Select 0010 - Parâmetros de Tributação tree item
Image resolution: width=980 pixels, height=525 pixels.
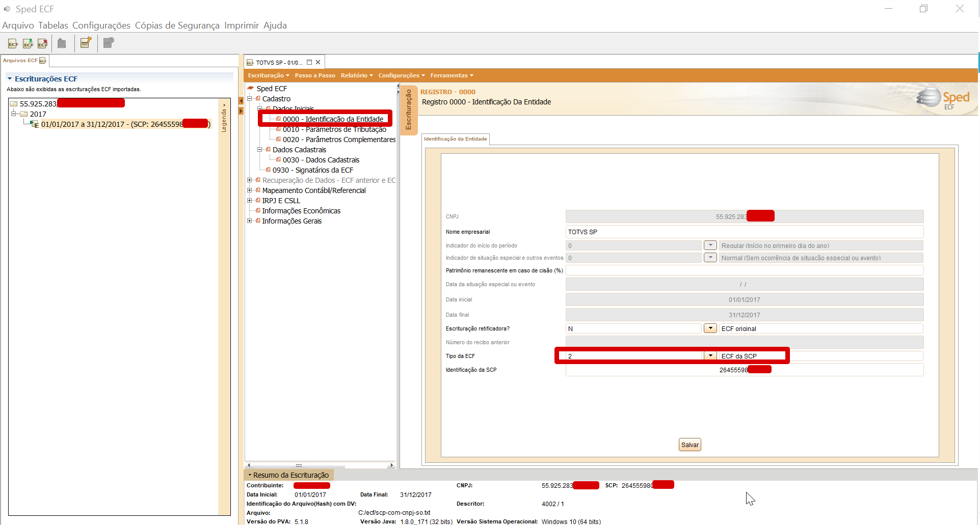pos(334,129)
